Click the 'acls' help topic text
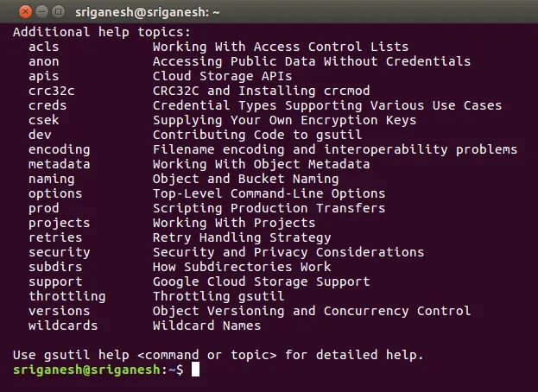The width and height of the screenshot is (538, 392). coord(44,47)
